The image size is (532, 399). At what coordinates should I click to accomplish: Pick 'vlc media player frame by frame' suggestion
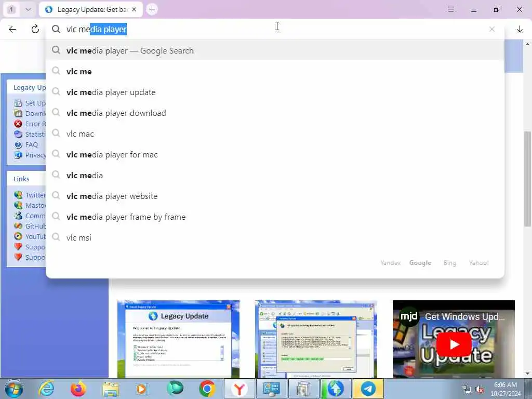click(275, 217)
